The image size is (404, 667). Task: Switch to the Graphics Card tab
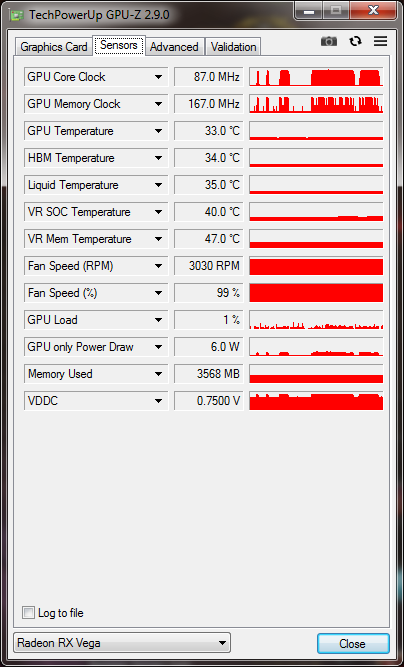click(x=54, y=46)
